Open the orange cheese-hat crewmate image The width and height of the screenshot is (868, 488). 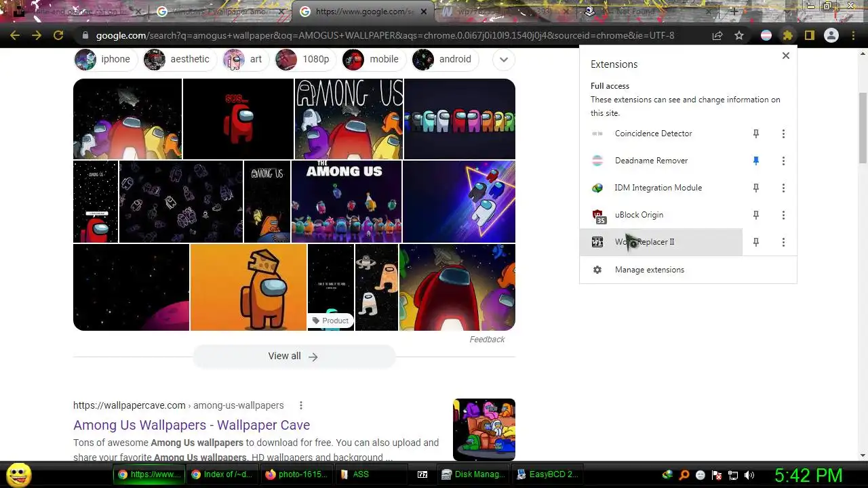pyautogui.click(x=248, y=287)
